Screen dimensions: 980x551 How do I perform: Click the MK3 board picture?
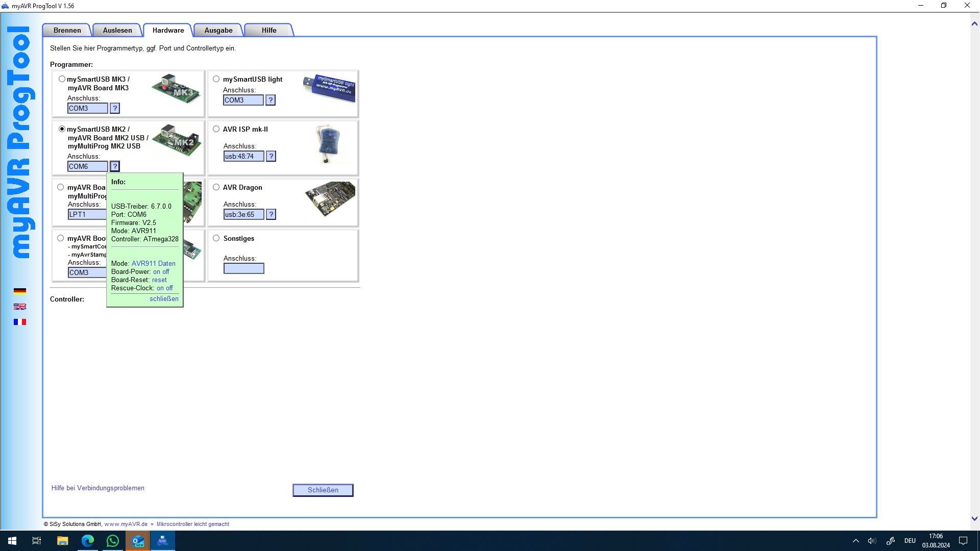tap(176, 89)
